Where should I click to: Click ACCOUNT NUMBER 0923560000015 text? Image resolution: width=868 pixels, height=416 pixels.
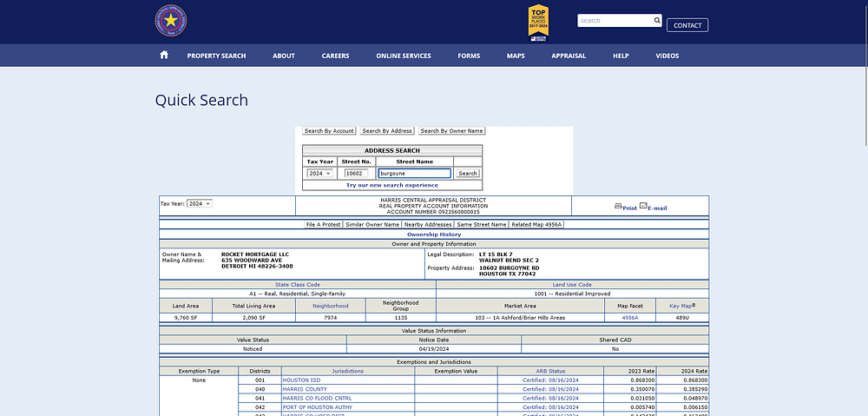pos(433,212)
